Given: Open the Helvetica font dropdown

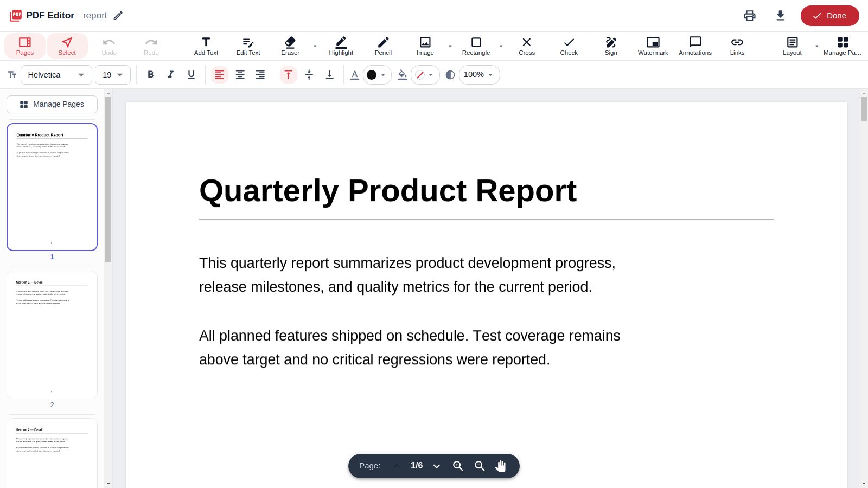Looking at the screenshot, I should point(56,75).
